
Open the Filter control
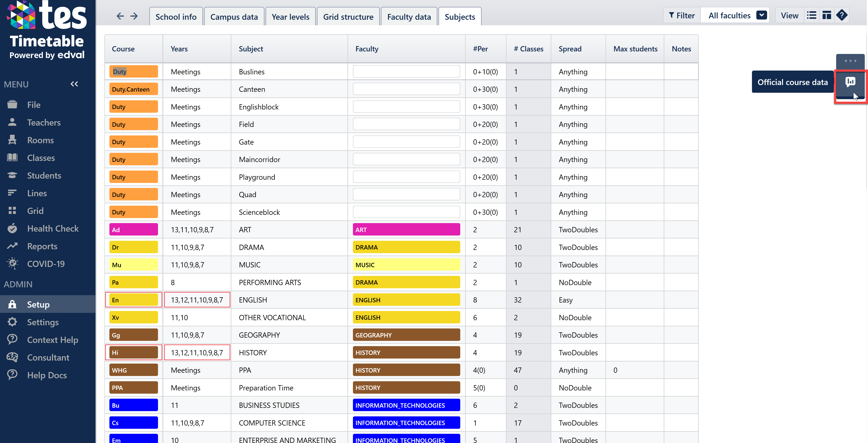click(682, 16)
